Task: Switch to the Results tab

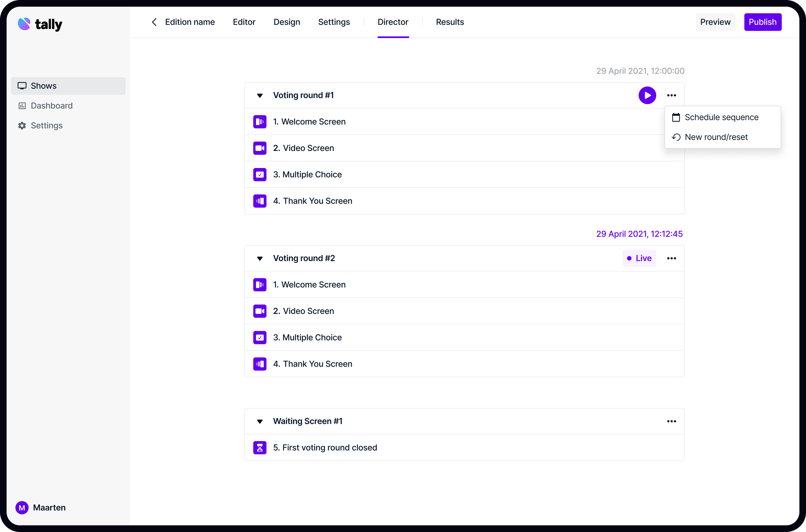Action: click(449, 22)
